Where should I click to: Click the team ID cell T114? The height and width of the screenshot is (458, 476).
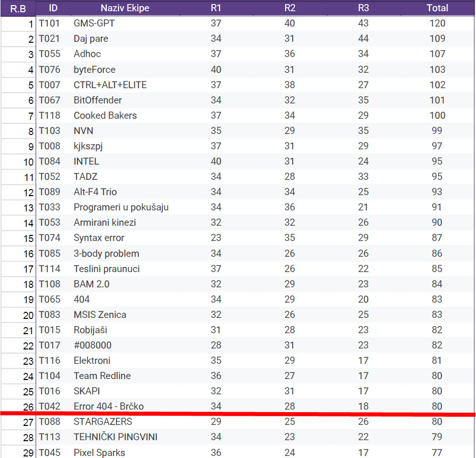[x=49, y=268]
